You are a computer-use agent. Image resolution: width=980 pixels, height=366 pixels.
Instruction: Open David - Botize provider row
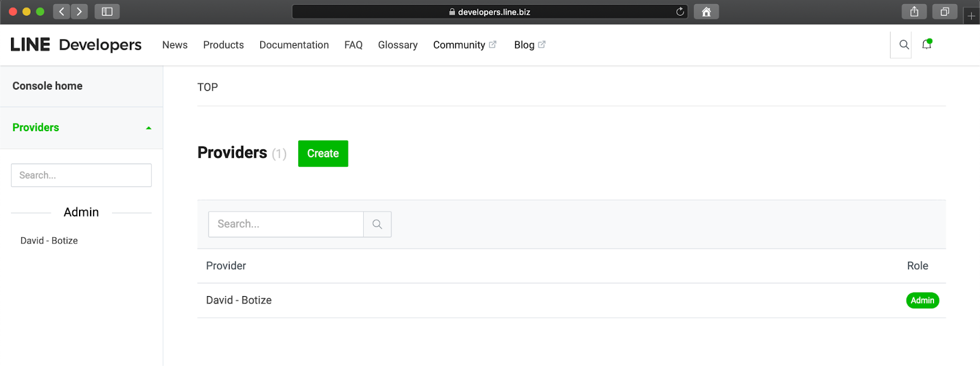pos(571,300)
